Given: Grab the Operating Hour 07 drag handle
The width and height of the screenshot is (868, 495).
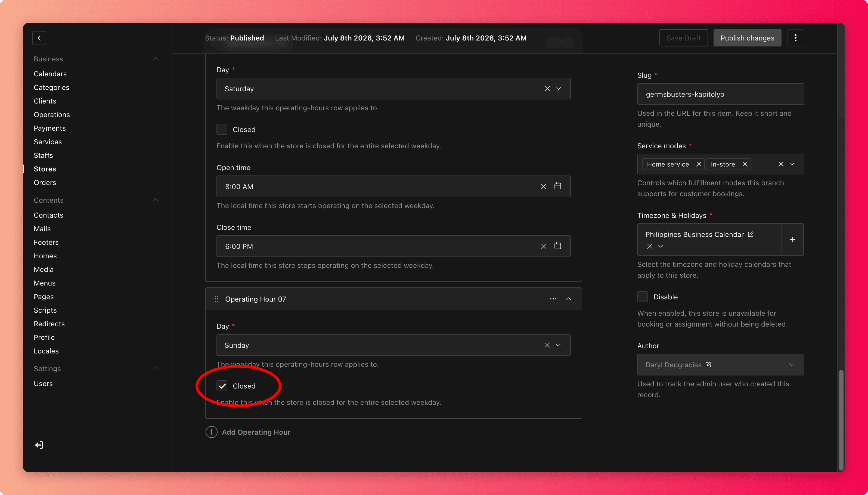Looking at the screenshot, I should (x=216, y=299).
